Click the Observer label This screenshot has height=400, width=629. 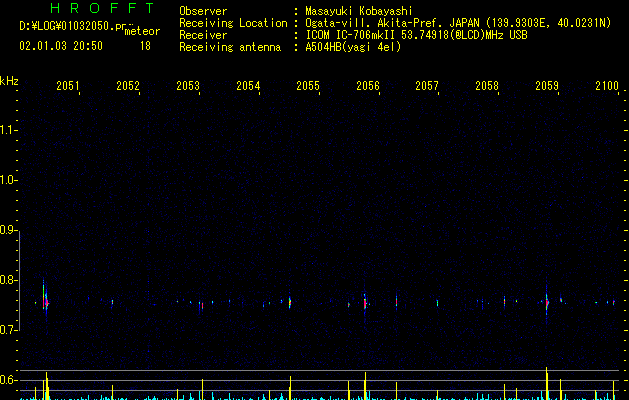203,11
